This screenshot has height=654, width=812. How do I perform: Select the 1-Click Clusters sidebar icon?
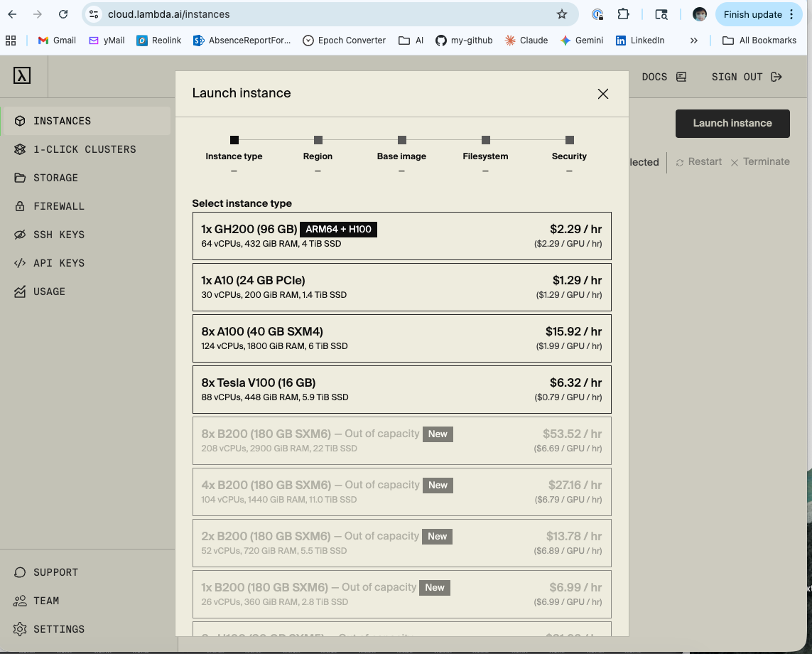pyautogui.click(x=18, y=149)
